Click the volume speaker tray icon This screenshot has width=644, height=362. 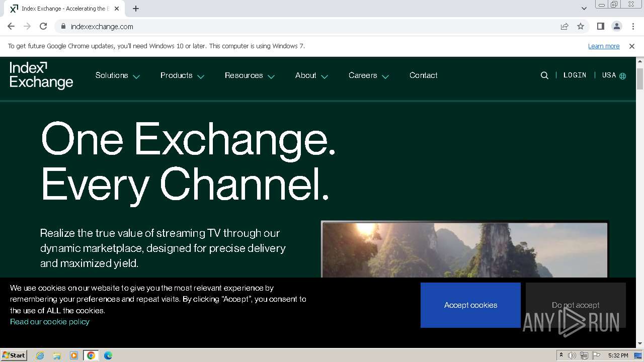pos(572,355)
